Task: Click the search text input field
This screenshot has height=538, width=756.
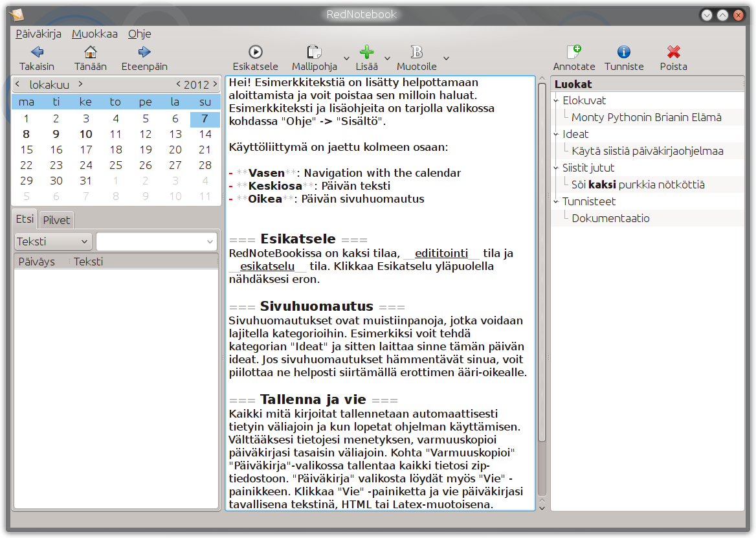Action: pos(150,241)
